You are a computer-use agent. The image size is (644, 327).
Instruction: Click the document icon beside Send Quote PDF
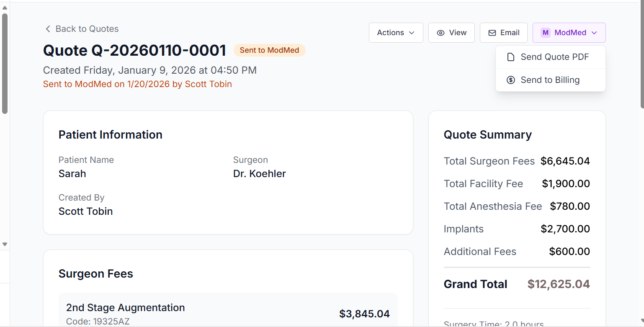pos(510,57)
